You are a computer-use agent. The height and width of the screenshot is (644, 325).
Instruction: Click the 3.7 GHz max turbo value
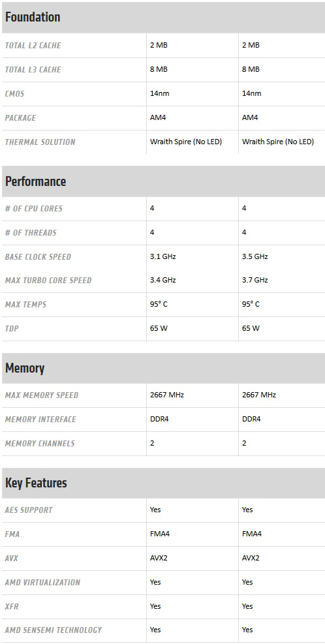point(255,280)
